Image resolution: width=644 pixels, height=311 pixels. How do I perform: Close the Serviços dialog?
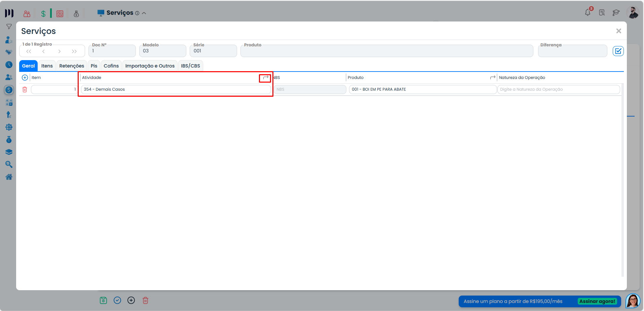pyautogui.click(x=618, y=31)
